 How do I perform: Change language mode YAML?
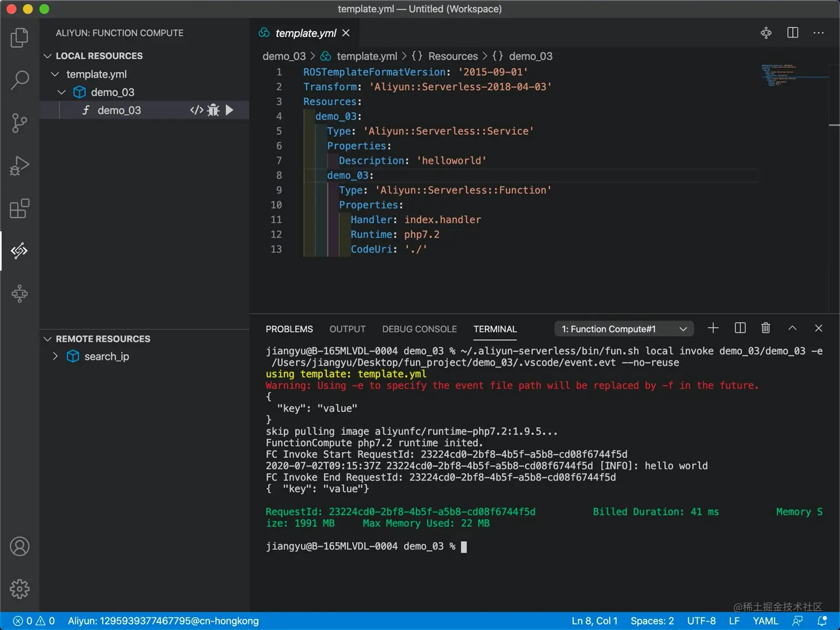[x=766, y=621]
